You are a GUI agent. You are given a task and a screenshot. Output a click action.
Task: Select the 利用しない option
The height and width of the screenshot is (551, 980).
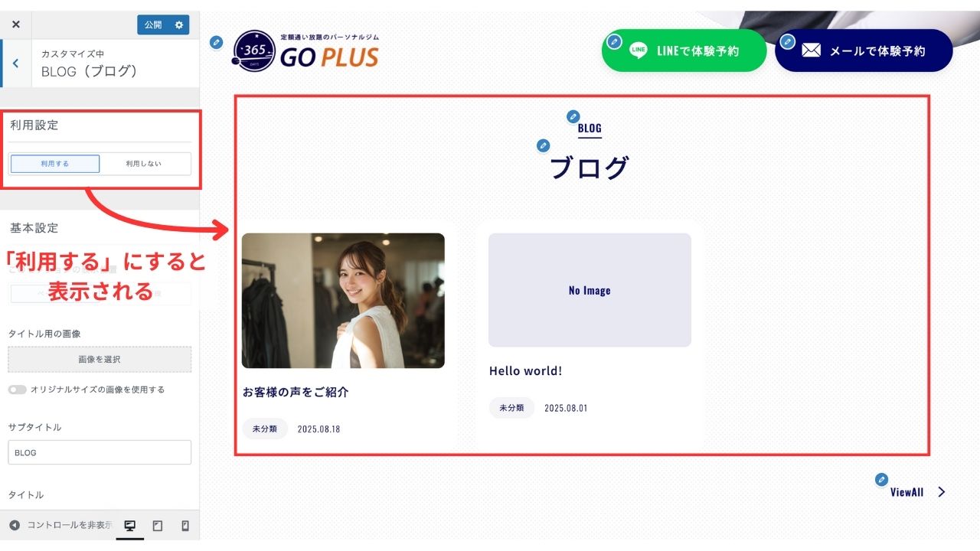(x=144, y=164)
